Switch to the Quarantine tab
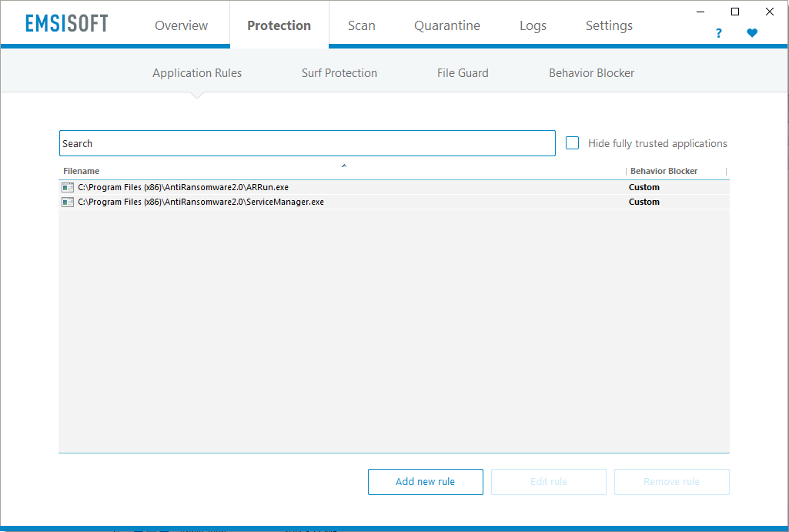The width and height of the screenshot is (789, 532). click(x=446, y=25)
